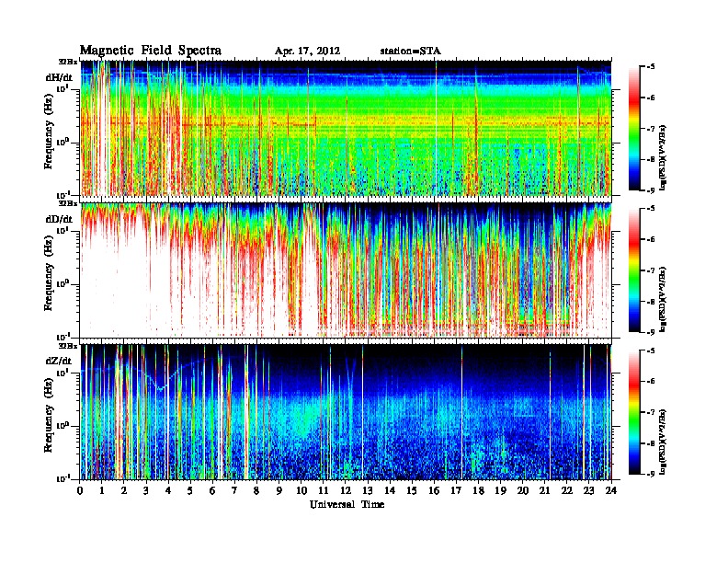Click the "Frequency (Hz)" label of the dZ/dt panel

click(49, 414)
